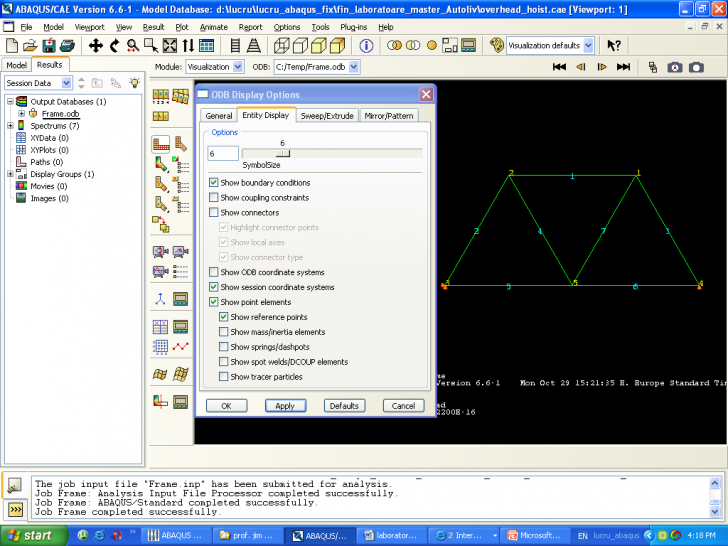Screen dimensions: 728x546
Task: Select the Pan view tool
Action: 96,46
